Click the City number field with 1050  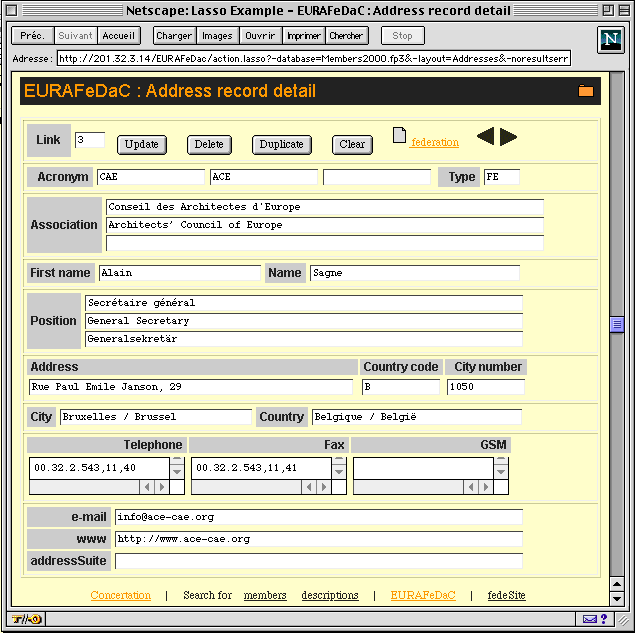[x=486, y=387]
